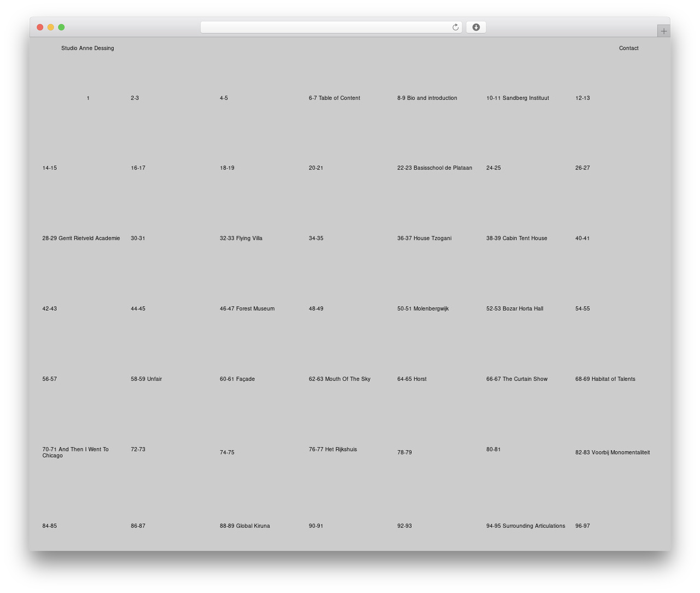Image resolution: width=700 pixels, height=593 pixels.
Task: Select 32-33 Flying Villa
Action: [241, 238]
